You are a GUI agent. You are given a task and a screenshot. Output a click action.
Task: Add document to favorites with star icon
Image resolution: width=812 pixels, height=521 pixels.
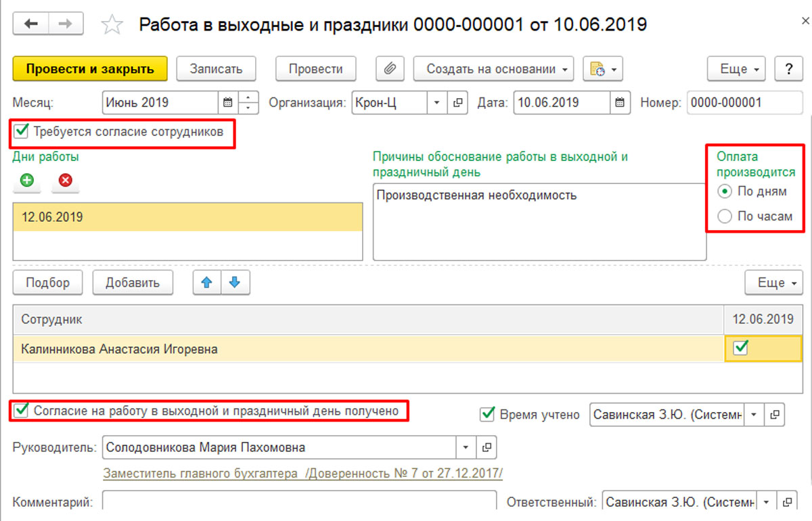pos(111,26)
